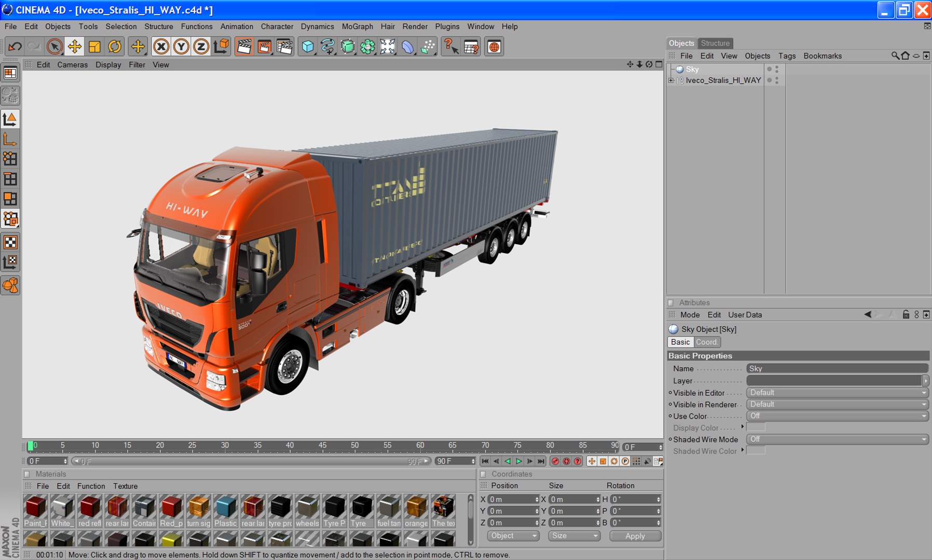Jump to animation end
The height and width of the screenshot is (560, 932).
[x=541, y=461]
